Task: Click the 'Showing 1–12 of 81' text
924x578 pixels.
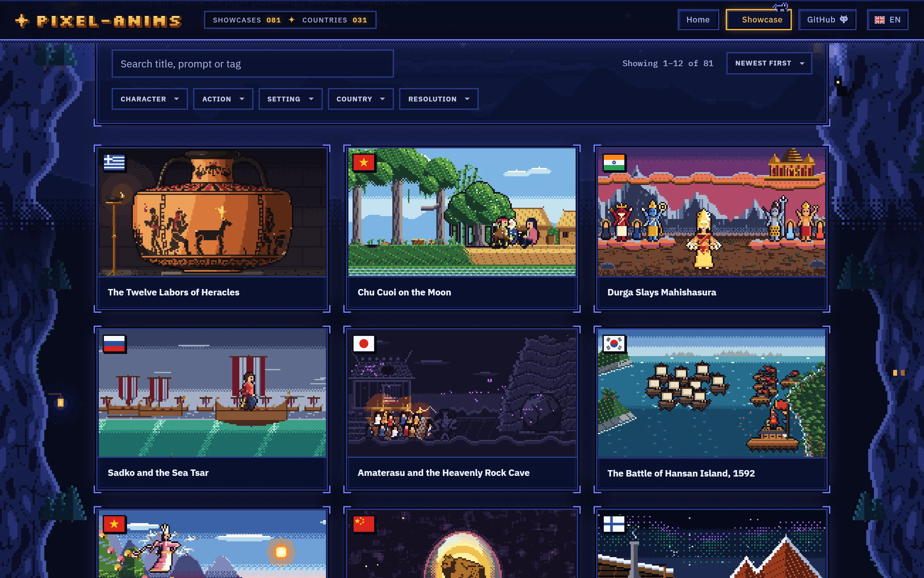Action: (x=667, y=64)
